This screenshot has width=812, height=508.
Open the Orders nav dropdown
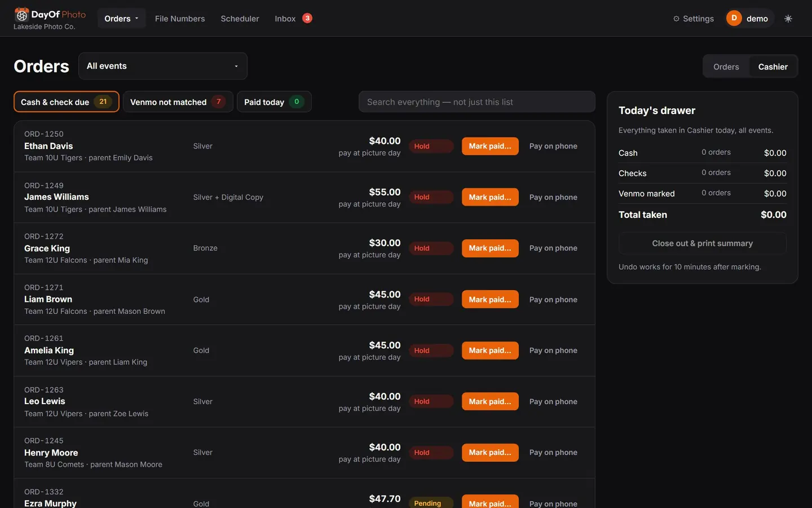[x=121, y=19]
